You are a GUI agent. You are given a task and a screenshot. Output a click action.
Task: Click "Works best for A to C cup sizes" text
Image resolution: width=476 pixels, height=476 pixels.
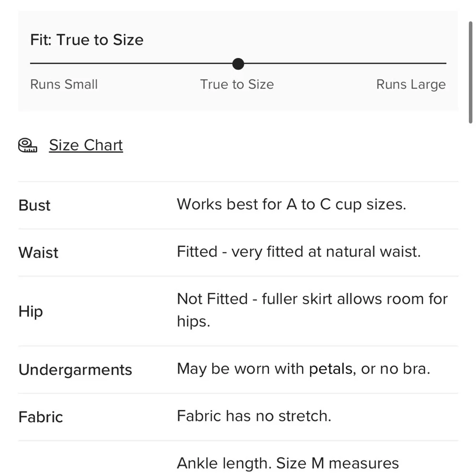coord(291,204)
